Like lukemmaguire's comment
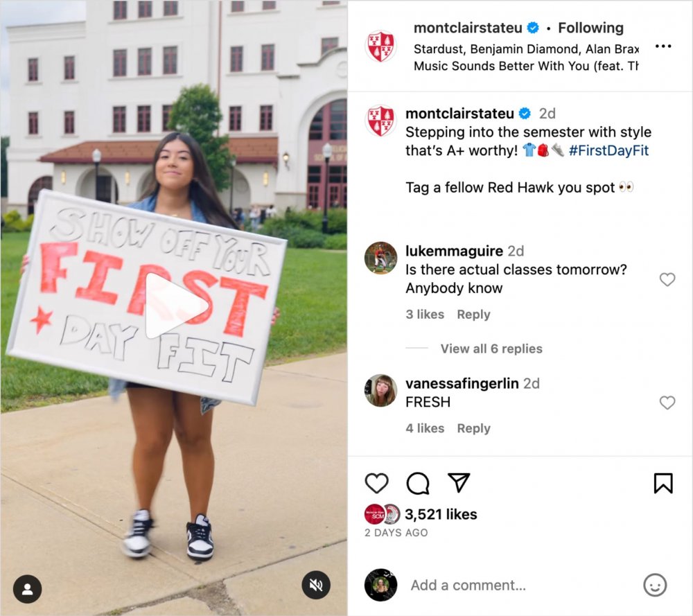 click(667, 279)
